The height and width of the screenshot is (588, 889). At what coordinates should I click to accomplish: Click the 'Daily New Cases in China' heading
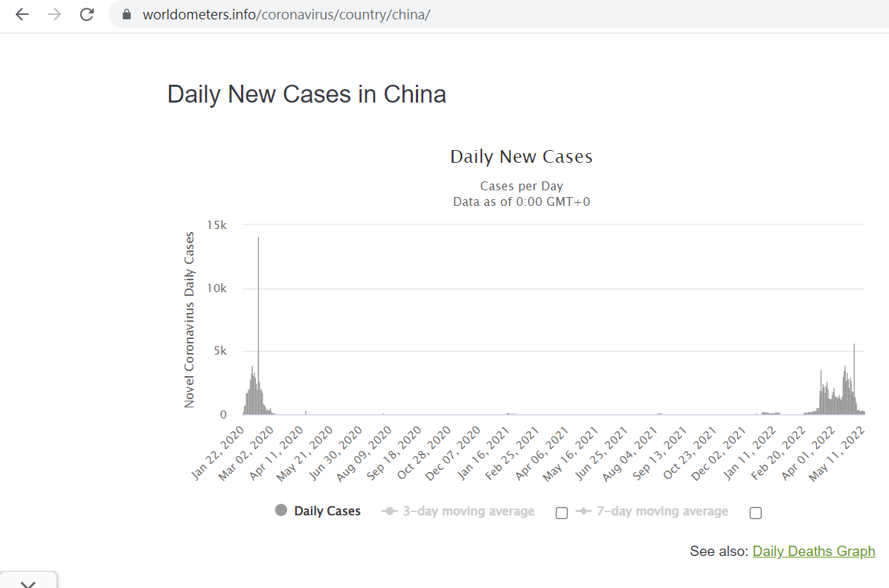(307, 94)
